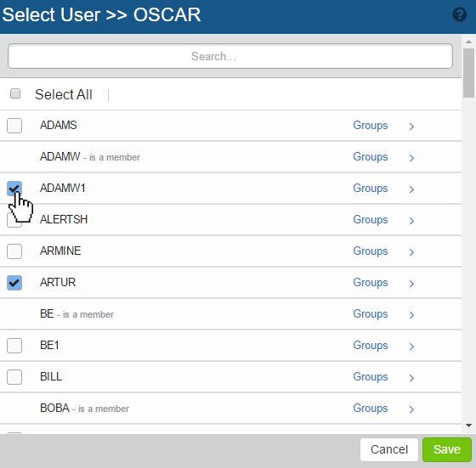Click the chevron arrow in BE1 row
476x468 pixels.
411,346
